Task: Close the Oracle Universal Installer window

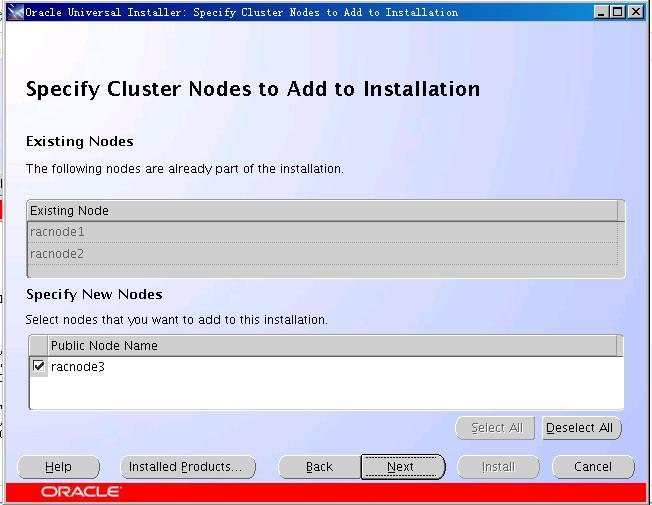Action: tap(635, 12)
